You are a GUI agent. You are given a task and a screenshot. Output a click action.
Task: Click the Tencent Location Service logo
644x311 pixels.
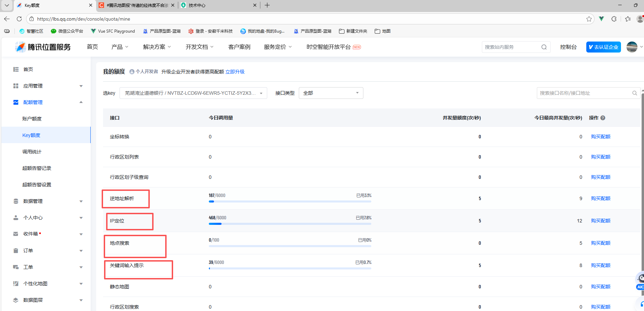pyautogui.click(x=43, y=47)
